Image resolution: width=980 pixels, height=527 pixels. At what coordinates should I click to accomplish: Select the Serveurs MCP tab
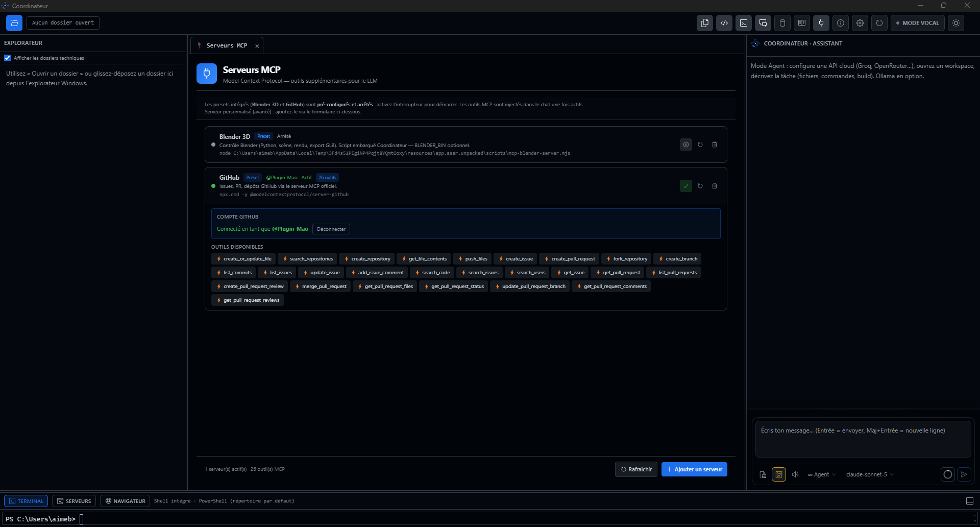tap(227, 45)
